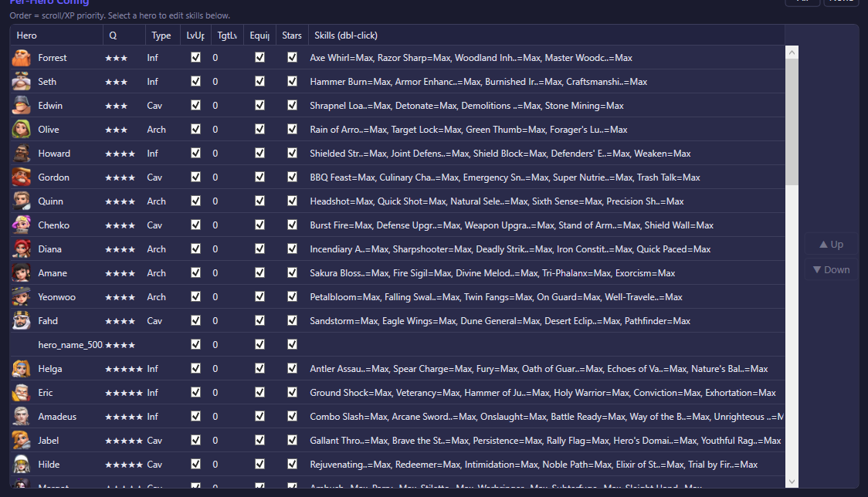Click Helga's hero avatar icon
Image resolution: width=868 pixels, height=497 pixels.
click(x=22, y=369)
